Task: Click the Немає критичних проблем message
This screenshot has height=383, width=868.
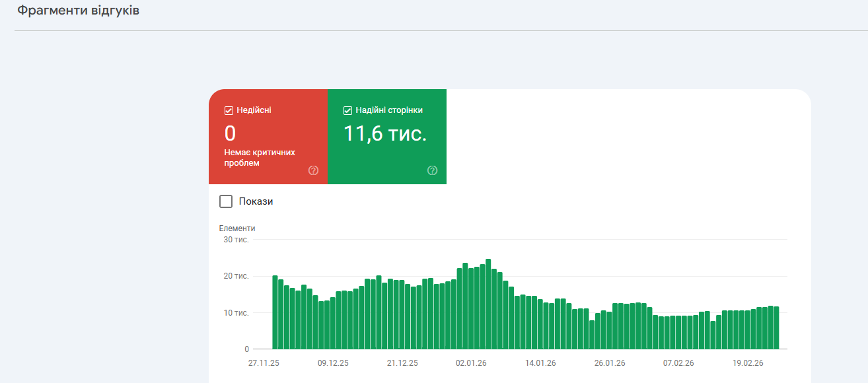Action: click(x=260, y=157)
